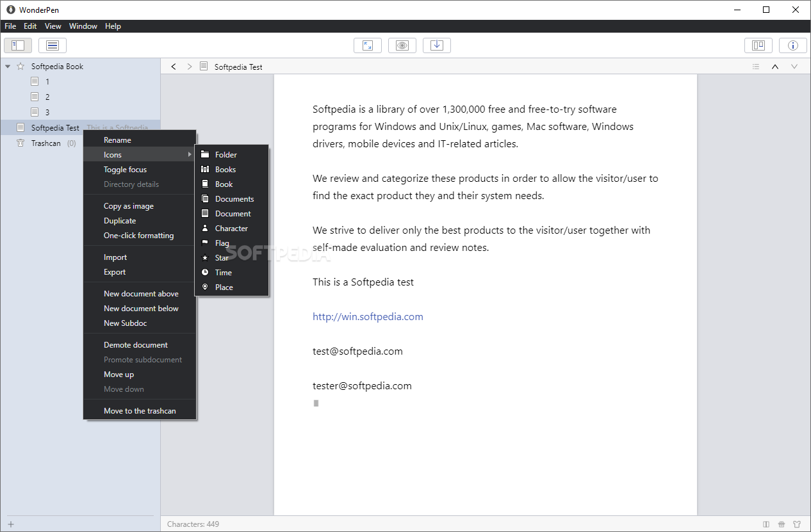The width and height of the screenshot is (811, 532).
Task: Click the columns icon in status bar
Action: coord(766,524)
